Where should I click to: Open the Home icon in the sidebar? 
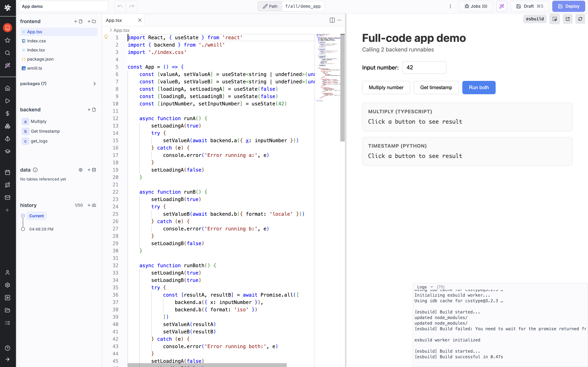(x=8, y=88)
